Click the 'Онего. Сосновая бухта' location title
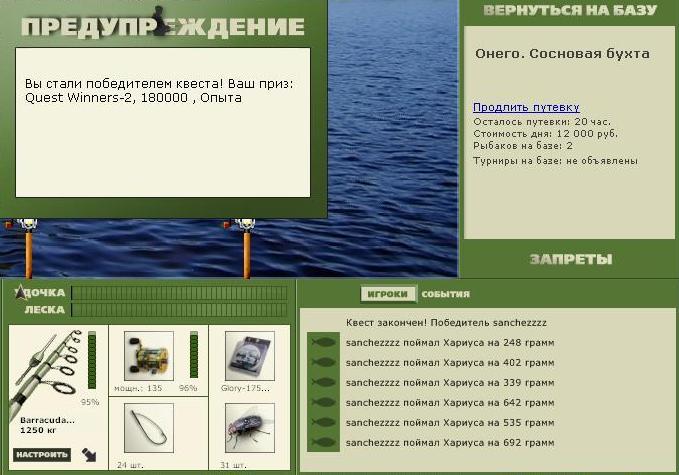This screenshot has height=475, width=679. coord(562,54)
